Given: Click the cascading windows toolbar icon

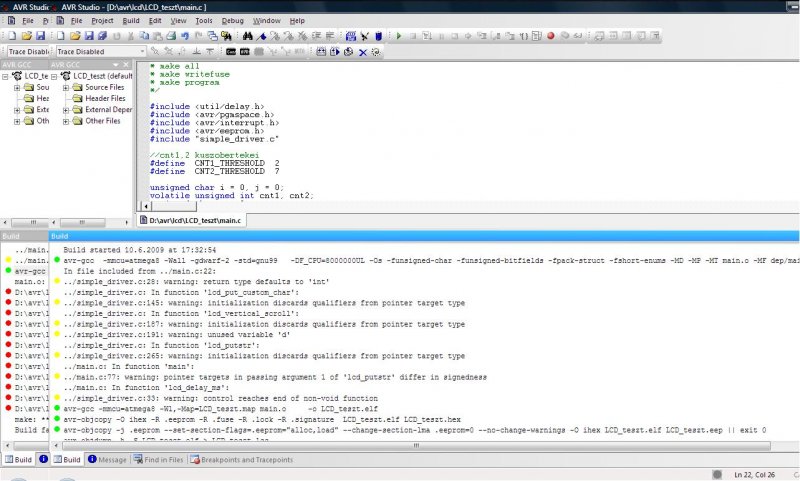Looking at the screenshot, I should click(212, 36).
